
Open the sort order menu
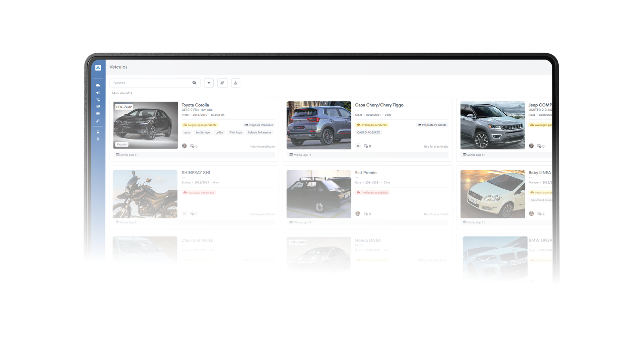tap(222, 83)
